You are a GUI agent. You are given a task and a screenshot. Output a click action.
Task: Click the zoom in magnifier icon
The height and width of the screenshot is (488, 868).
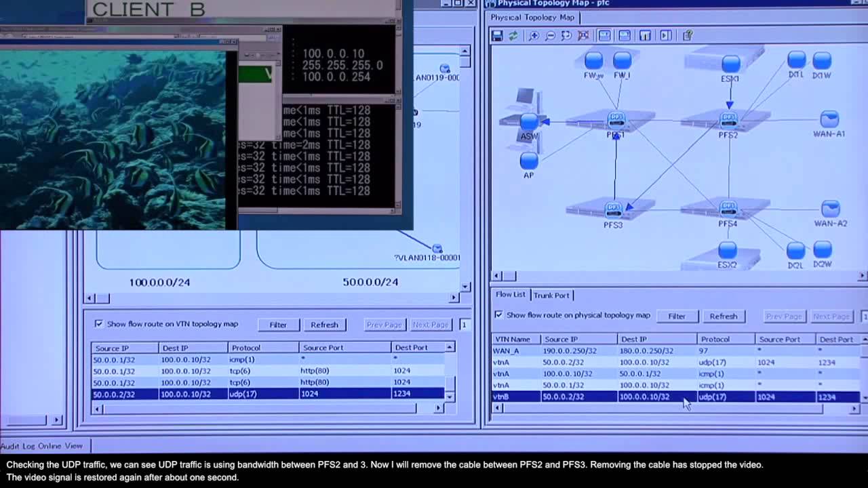[x=534, y=35]
